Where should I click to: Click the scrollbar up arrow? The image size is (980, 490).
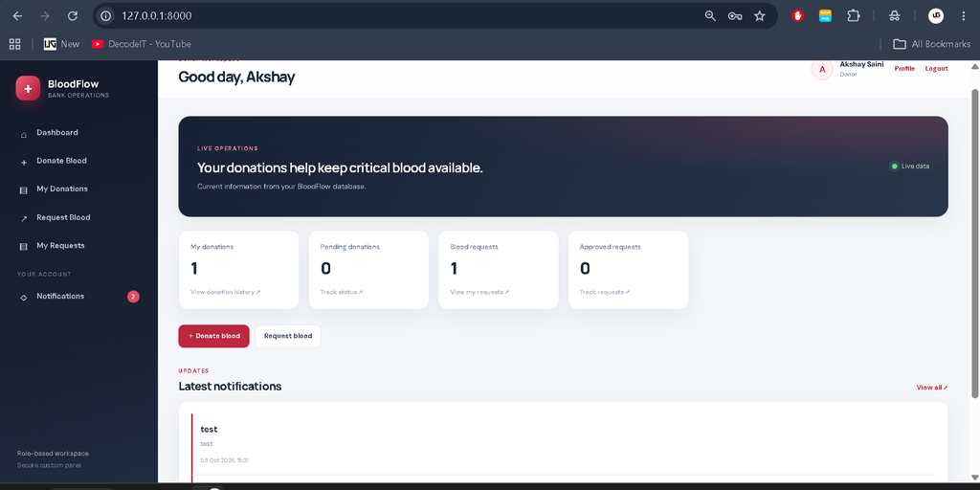tap(974, 66)
